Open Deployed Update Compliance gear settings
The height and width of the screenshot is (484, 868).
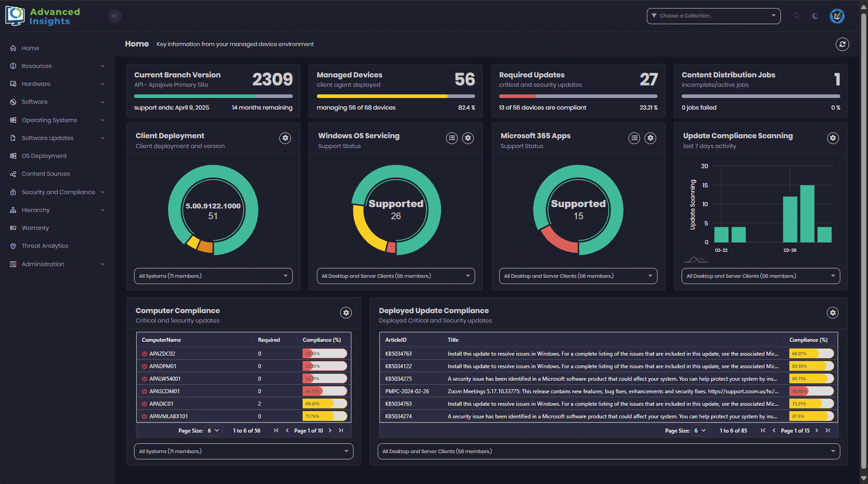pyautogui.click(x=832, y=313)
